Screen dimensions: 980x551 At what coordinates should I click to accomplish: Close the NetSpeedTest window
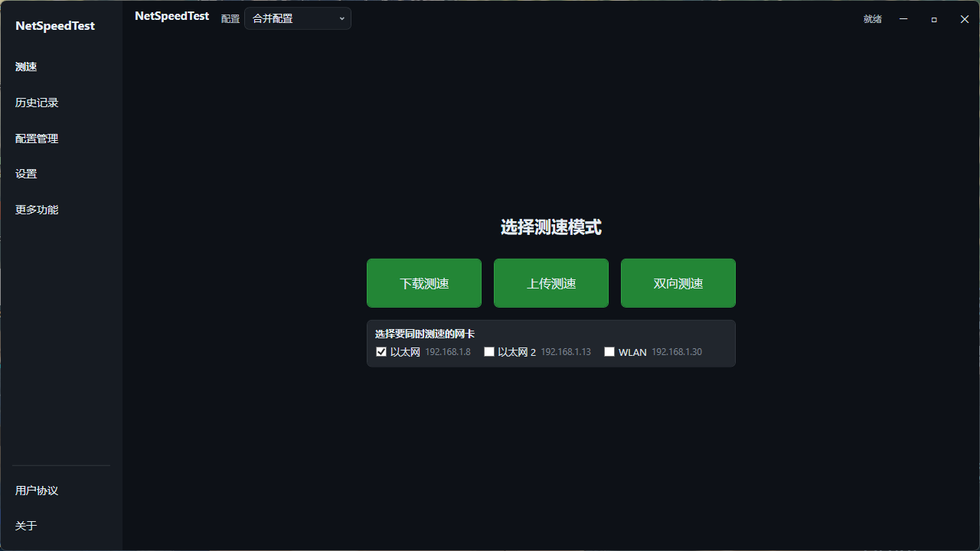tap(965, 19)
